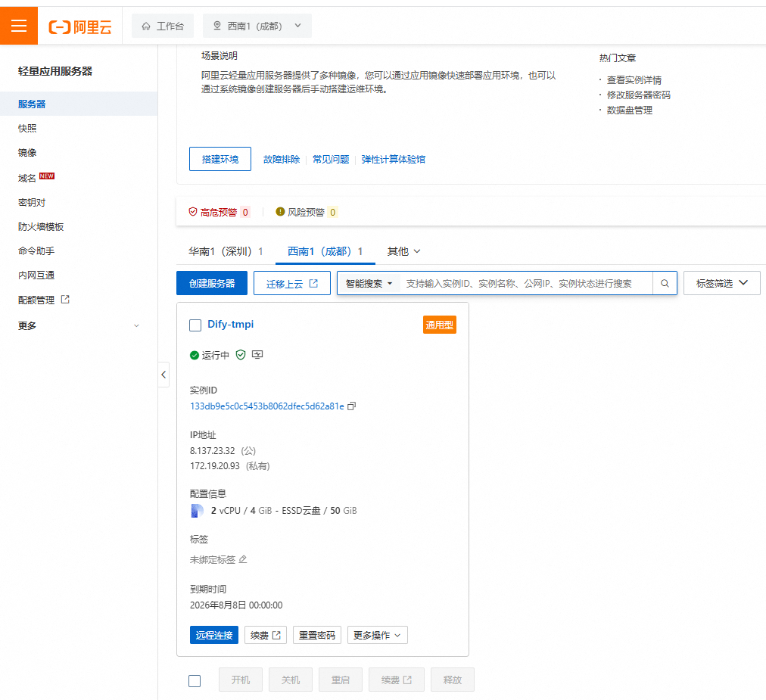Click the security shield status icon
The image size is (766, 700).
pos(241,355)
